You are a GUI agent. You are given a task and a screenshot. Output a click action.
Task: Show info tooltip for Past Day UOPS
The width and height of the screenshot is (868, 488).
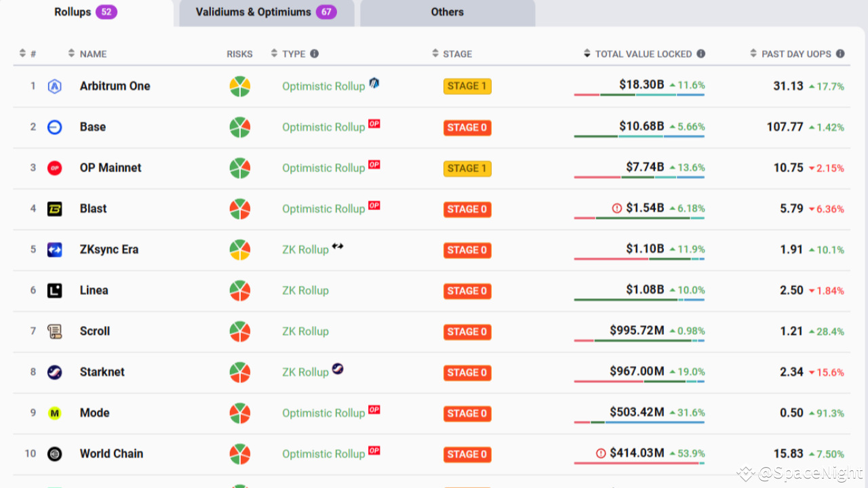click(840, 54)
